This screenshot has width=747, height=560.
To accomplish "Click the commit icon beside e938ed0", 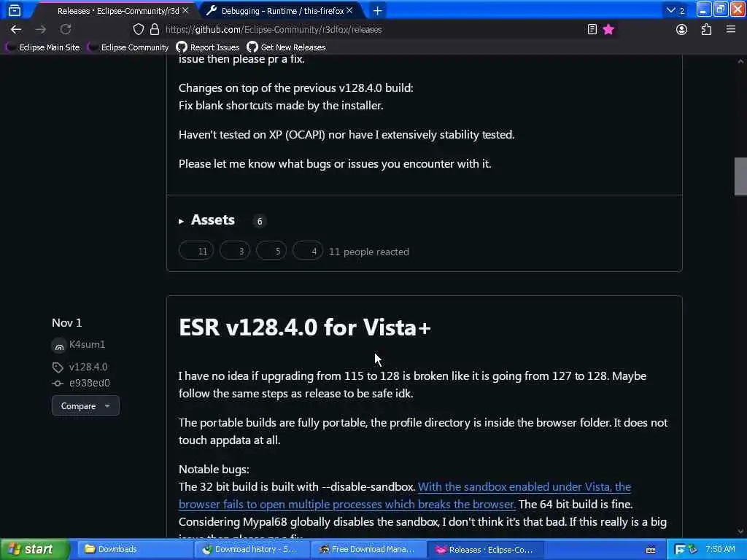I will 58,384.
